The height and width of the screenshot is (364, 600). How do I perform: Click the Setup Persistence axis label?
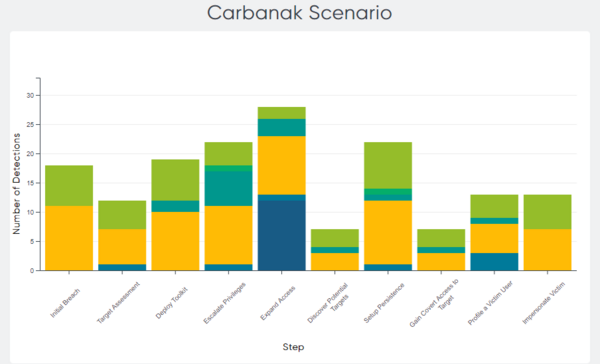click(384, 302)
